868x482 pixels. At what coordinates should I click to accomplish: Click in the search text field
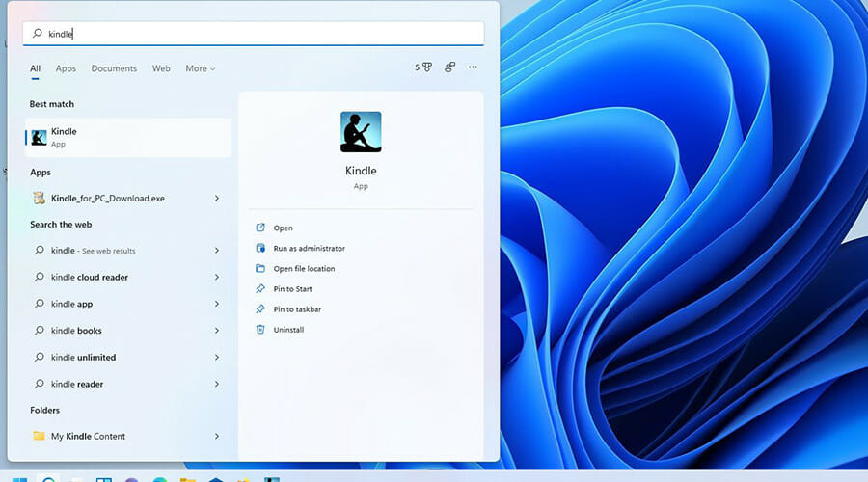pos(253,34)
